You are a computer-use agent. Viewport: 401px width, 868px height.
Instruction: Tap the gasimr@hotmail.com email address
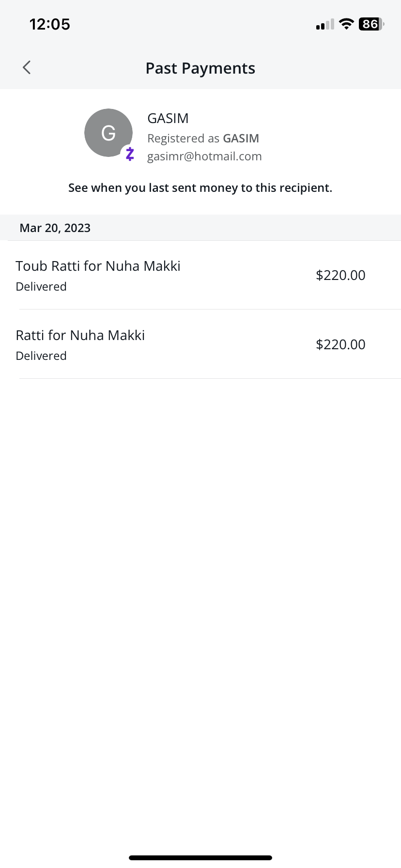(x=204, y=156)
